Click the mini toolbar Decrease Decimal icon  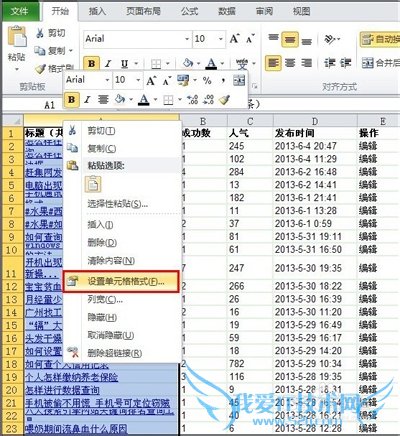pos(208,100)
